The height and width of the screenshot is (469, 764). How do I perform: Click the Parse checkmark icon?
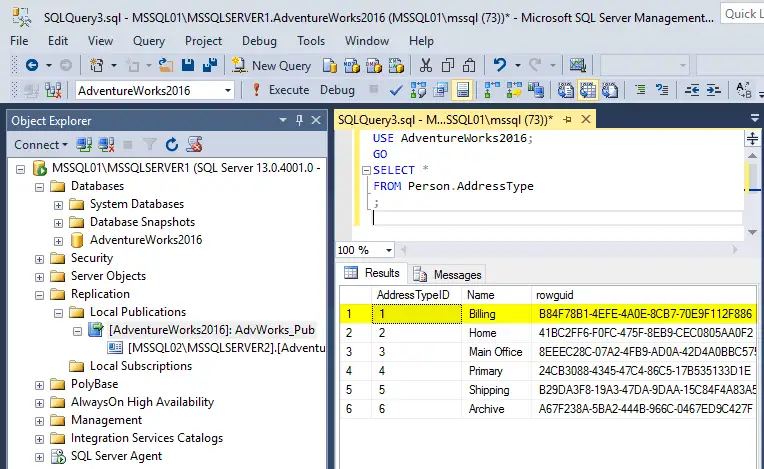click(x=396, y=91)
